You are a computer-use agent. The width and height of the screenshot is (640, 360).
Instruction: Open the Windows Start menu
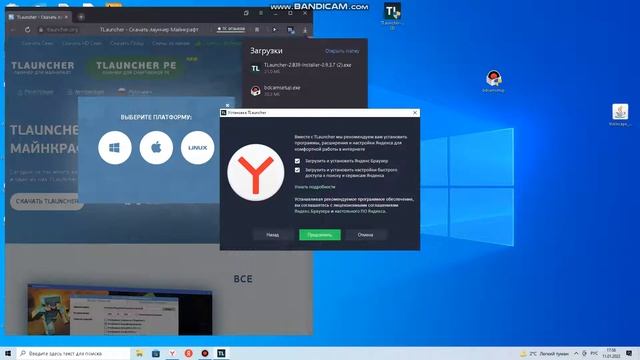(8, 353)
